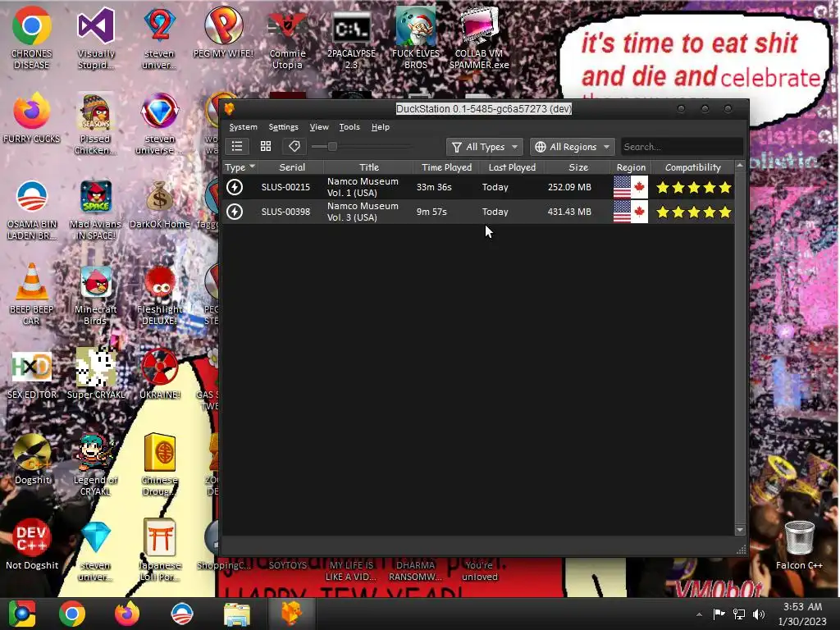Open the Help menu

tap(381, 127)
